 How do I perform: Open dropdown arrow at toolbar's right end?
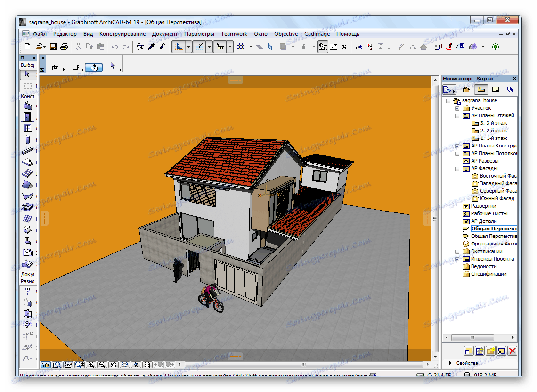tap(483, 47)
